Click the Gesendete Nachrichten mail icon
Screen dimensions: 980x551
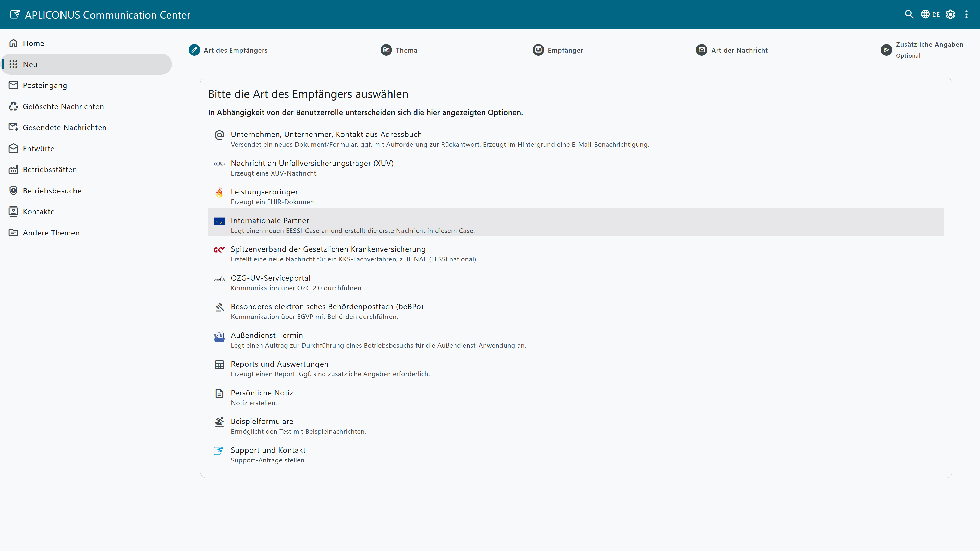coord(13,127)
